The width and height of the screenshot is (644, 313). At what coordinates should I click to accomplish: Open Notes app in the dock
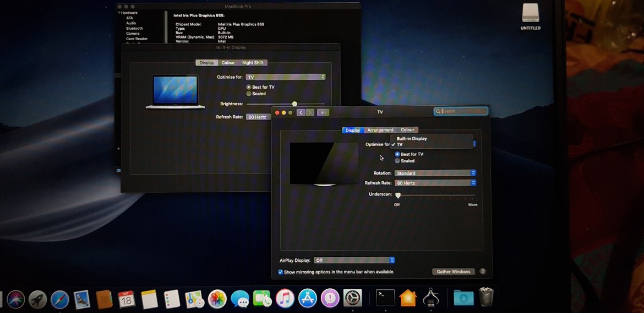pyautogui.click(x=150, y=299)
